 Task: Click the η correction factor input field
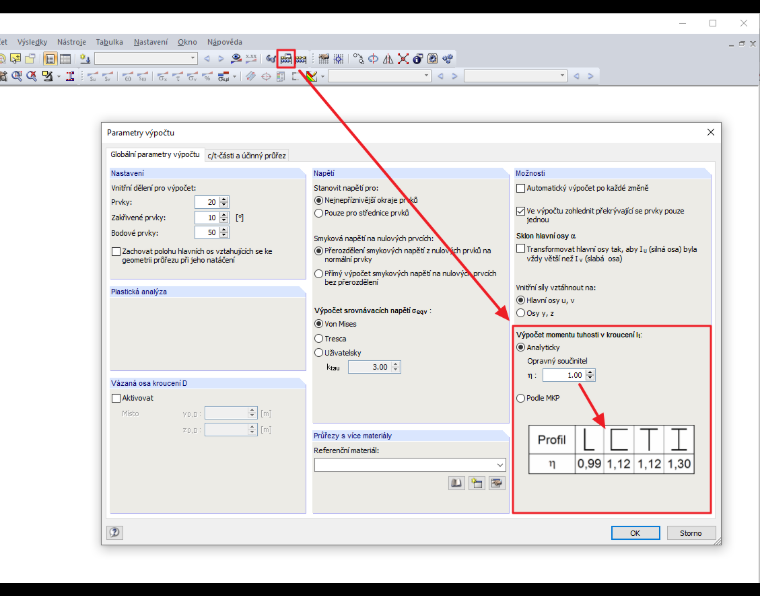[564, 375]
